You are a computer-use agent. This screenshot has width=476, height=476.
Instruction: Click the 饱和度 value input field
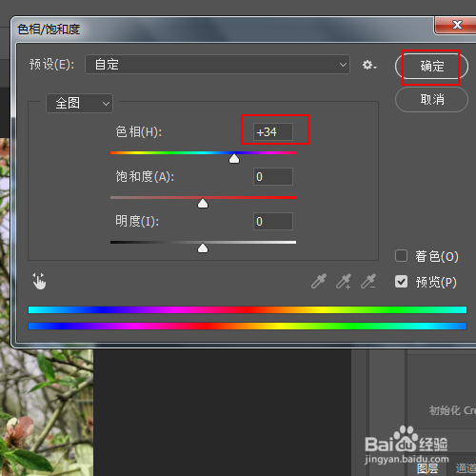(273, 177)
